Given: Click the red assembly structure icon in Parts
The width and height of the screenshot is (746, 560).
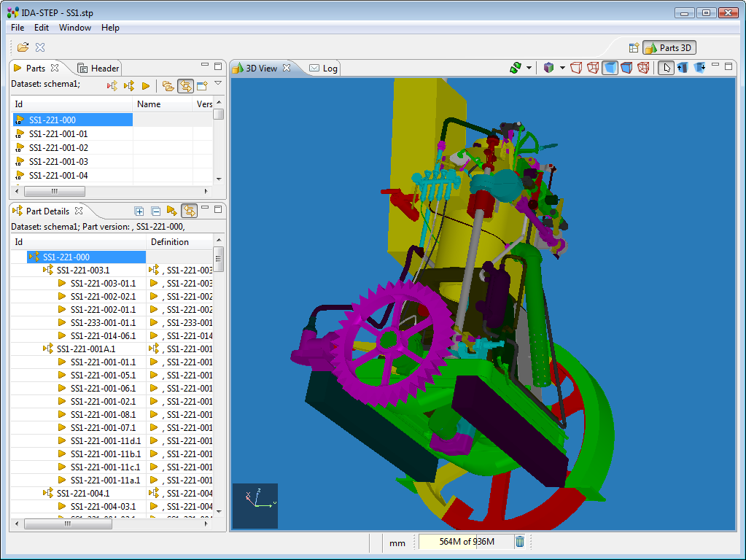Looking at the screenshot, I should tap(112, 86).
